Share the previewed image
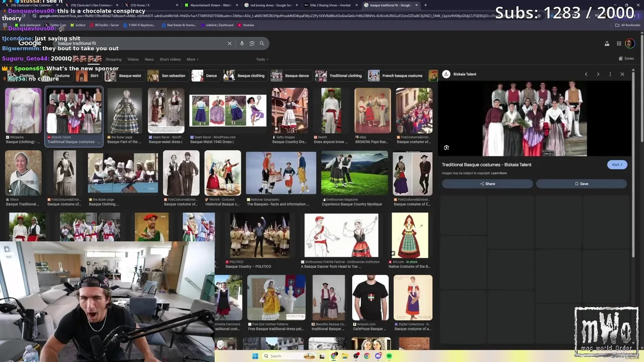 click(x=487, y=184)
